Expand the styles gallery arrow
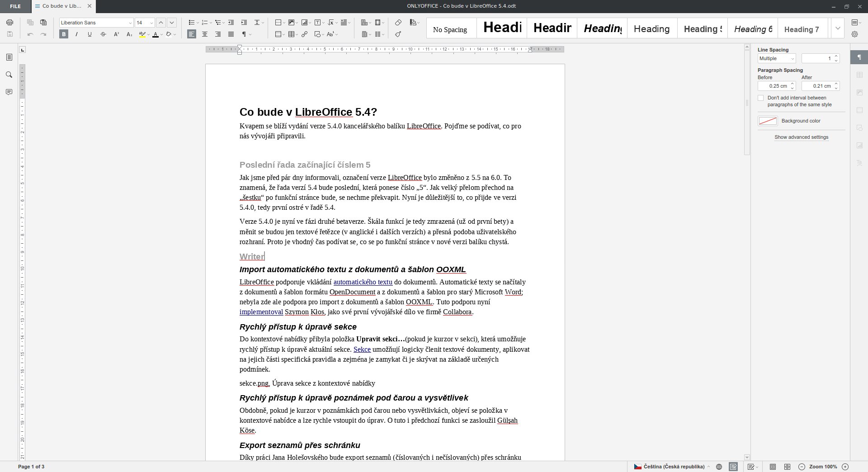This screenshot has width=868, height=472. click(x=838, y=28)
